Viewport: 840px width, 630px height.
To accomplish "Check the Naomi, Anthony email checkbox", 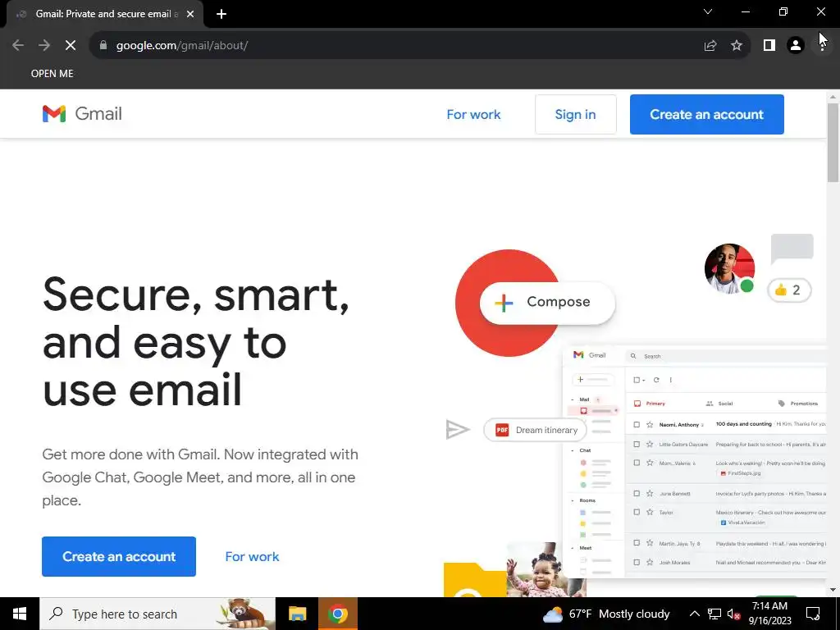I will (637, 424).
